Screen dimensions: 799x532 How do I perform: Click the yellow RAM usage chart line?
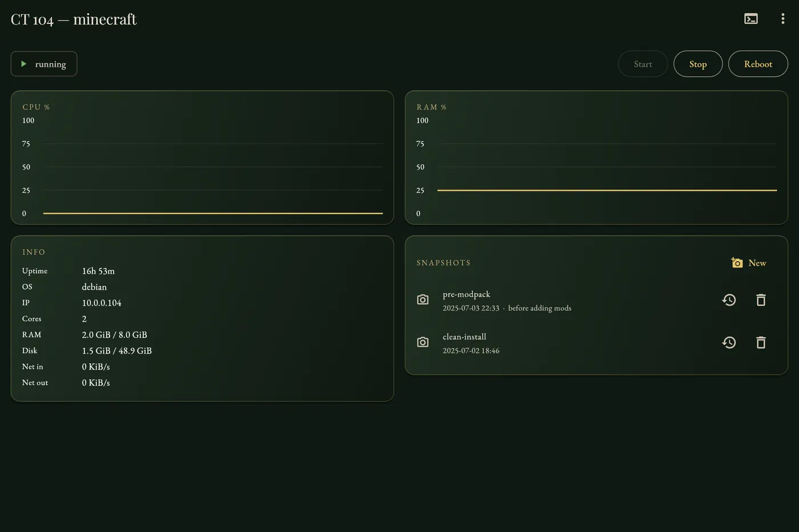(x=607, y=190)
